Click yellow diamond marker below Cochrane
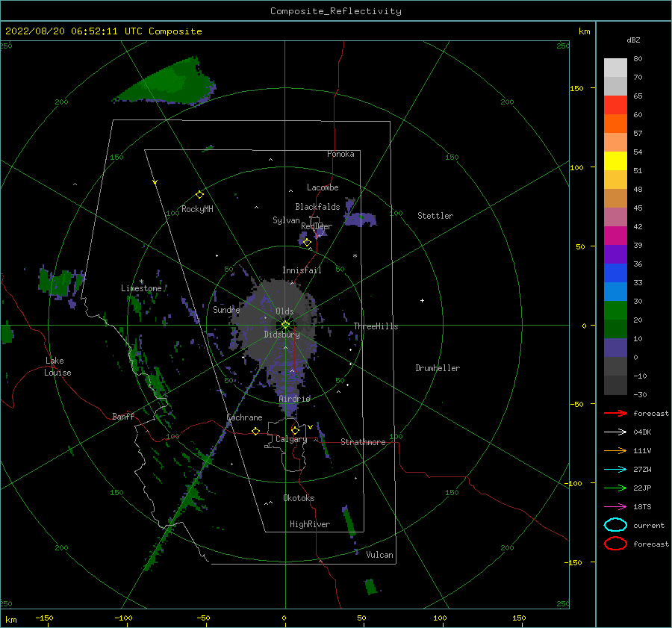Viewport: 672px width, 628px height. coord(256,431)
